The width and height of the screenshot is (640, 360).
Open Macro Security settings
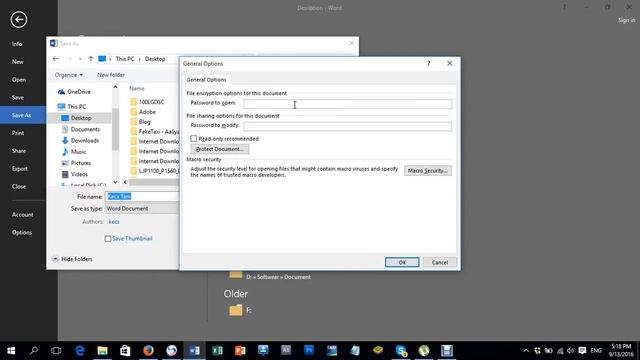click(428, 171)
